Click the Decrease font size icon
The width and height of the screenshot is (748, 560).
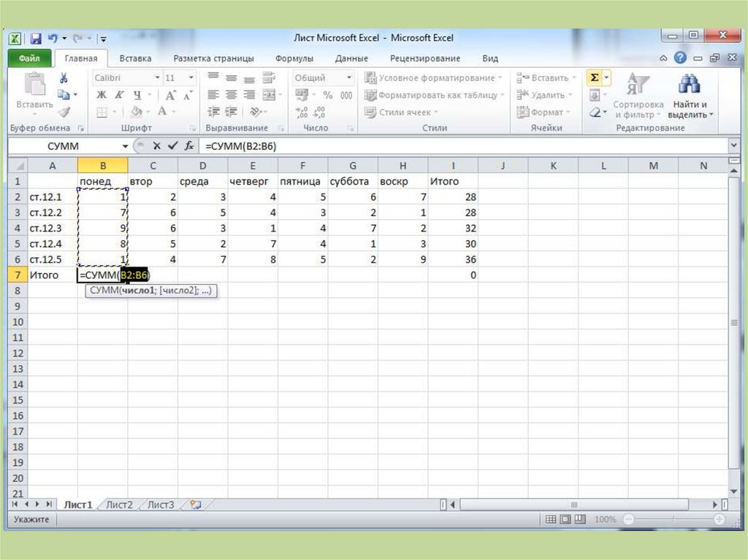tap(188, 95)
